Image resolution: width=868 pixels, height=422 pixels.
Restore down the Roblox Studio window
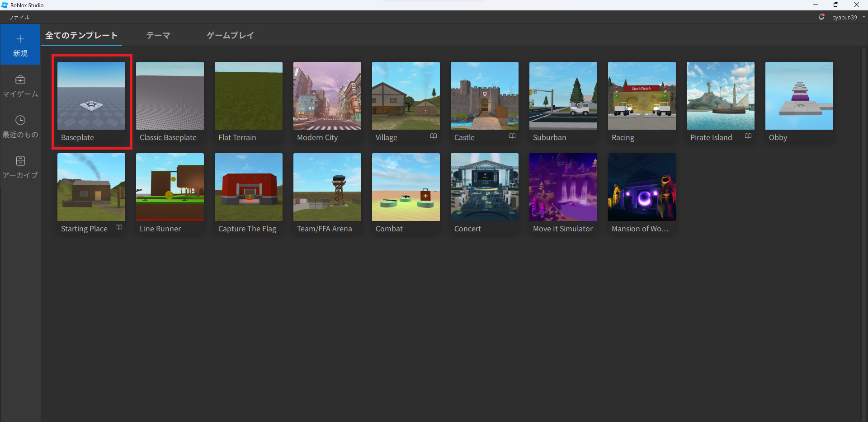coord(836,5)
